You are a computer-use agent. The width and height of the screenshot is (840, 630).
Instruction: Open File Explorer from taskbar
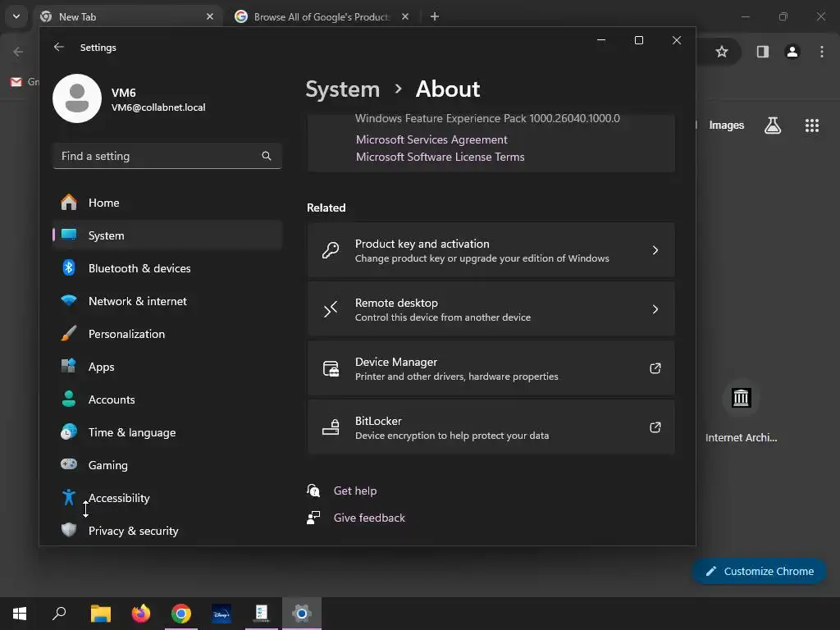(x=100, y=613)
